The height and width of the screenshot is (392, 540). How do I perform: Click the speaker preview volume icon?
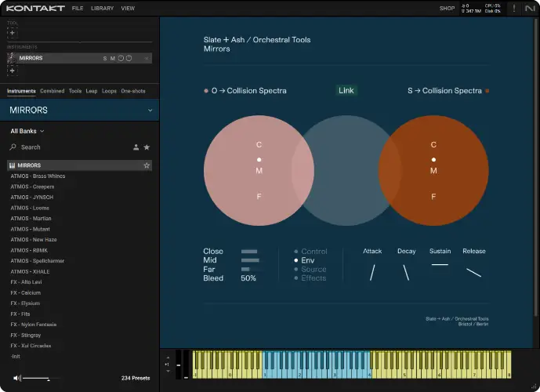pos(17,378)
